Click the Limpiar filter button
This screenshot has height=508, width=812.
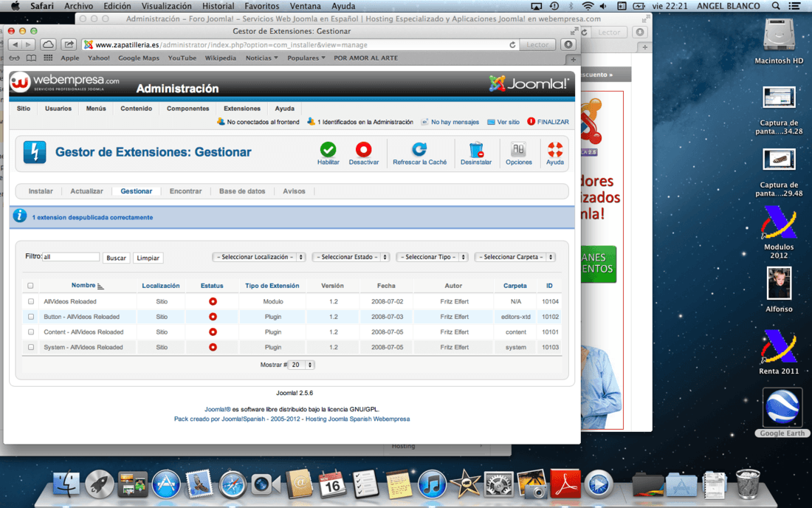pyautogui.click(x=148, y=258)
